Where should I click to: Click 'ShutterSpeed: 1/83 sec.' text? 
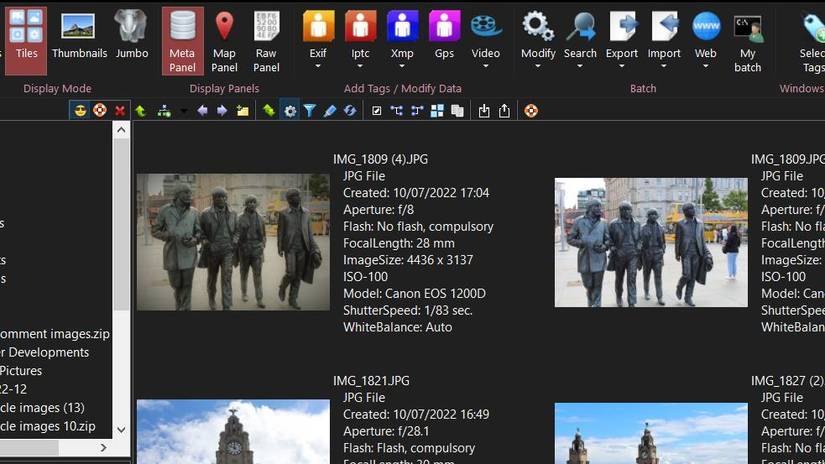408,310
